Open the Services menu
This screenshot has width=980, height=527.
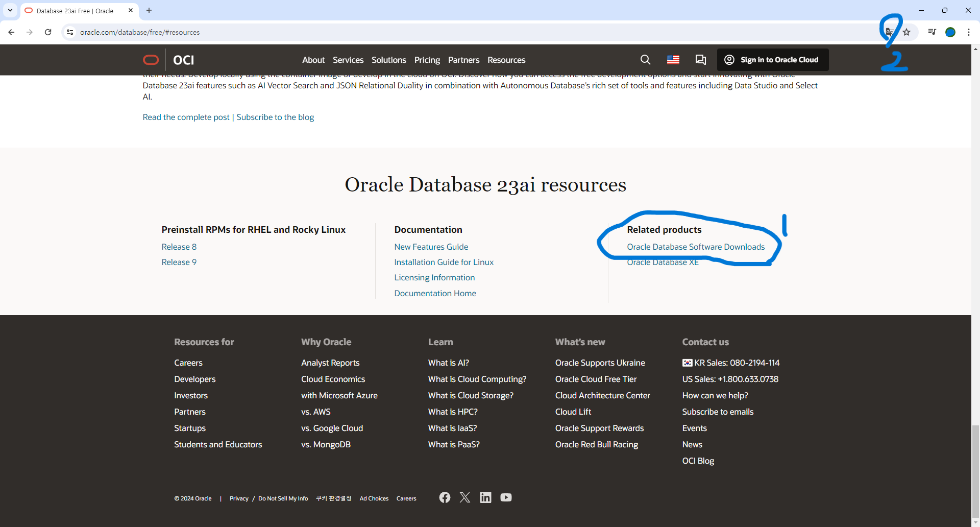point(348,60)
